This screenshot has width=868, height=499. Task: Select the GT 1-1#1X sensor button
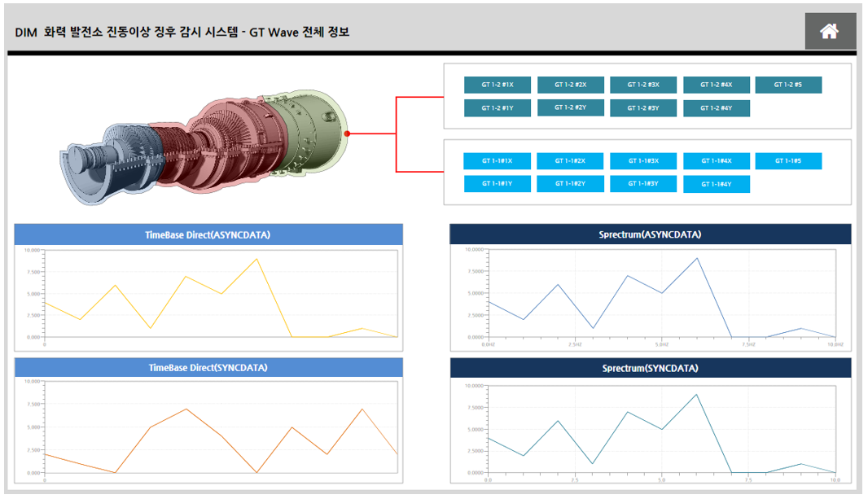[498, 161]
